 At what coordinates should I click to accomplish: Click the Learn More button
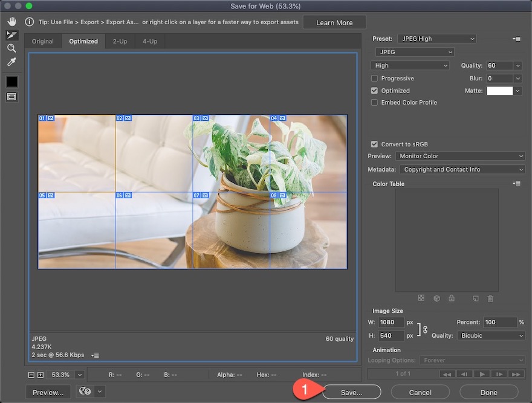pyautogui.click(x=334, y=23)
